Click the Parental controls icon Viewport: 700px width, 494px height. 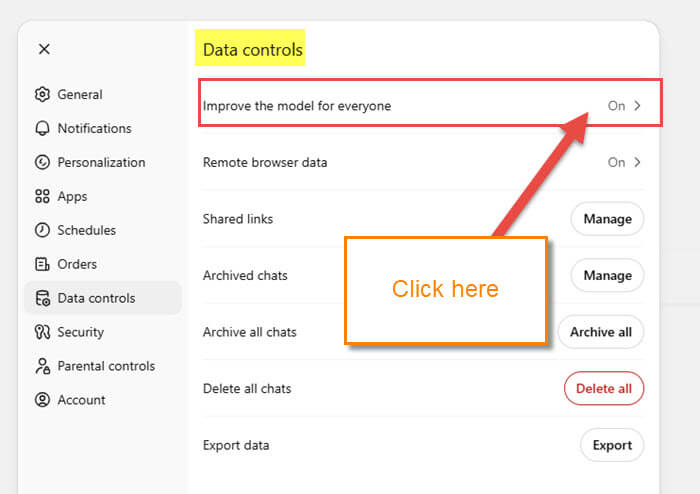pos(42,367)
